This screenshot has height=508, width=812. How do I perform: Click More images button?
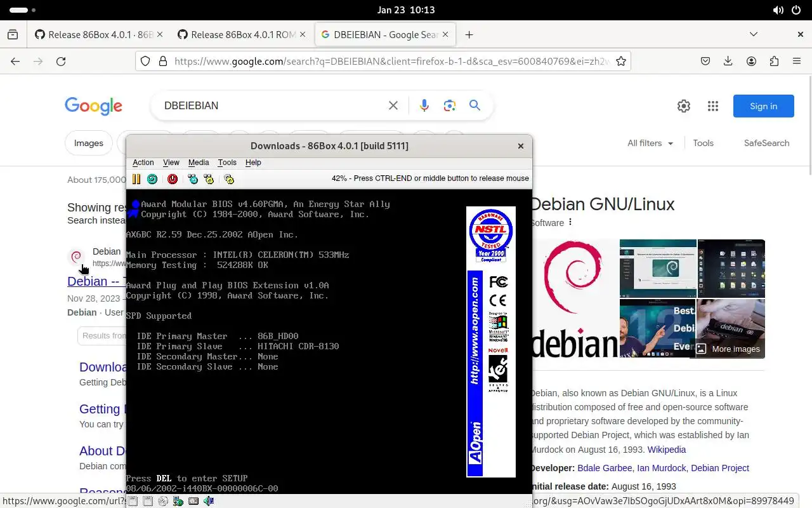728,349
